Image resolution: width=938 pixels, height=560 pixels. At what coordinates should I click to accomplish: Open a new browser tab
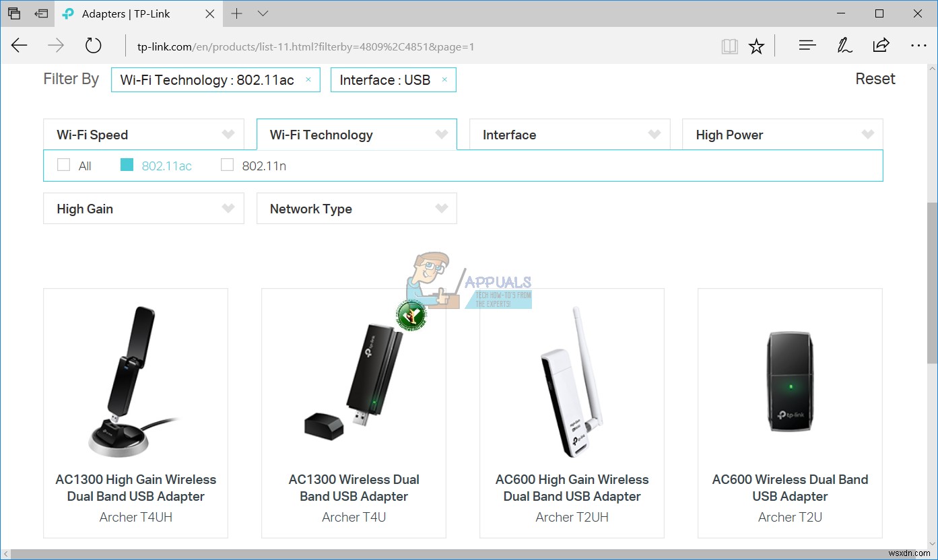[x=235, y=13]
